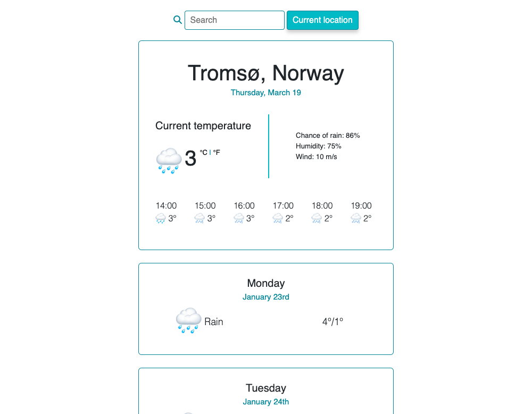Click the 14:00 rain forecast icon
This screenshot has height=414, width=532.
tap(160, 218)
